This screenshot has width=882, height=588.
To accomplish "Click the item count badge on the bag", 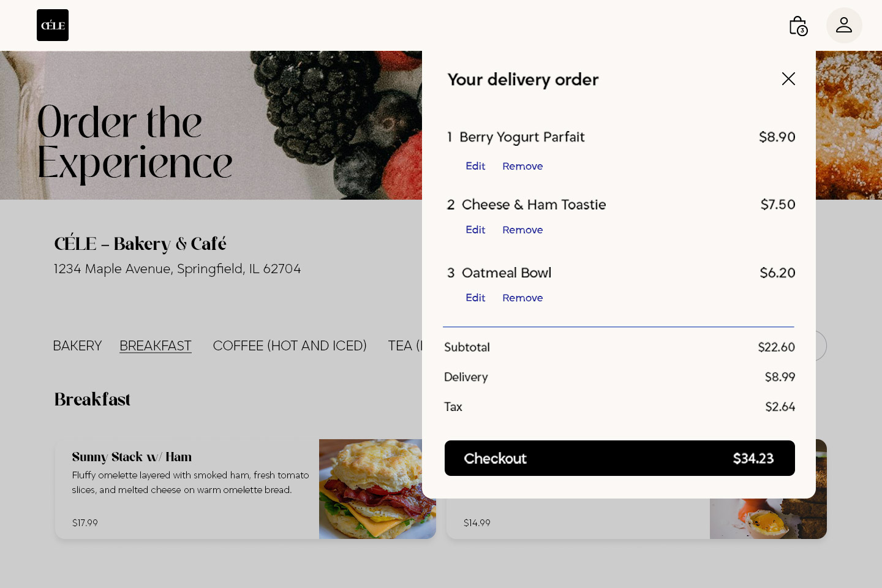I will click(x=803, y=29).
